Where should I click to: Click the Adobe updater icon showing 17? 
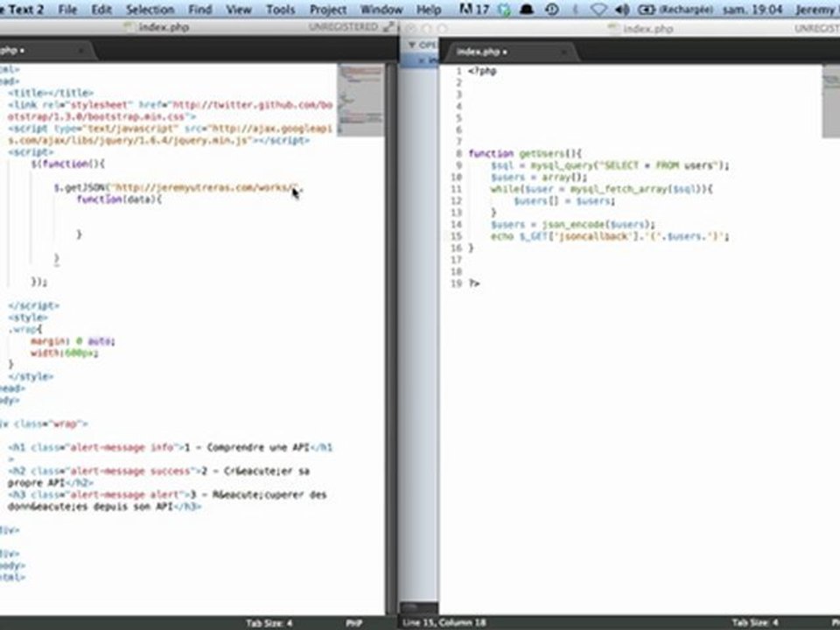(474, 9)
